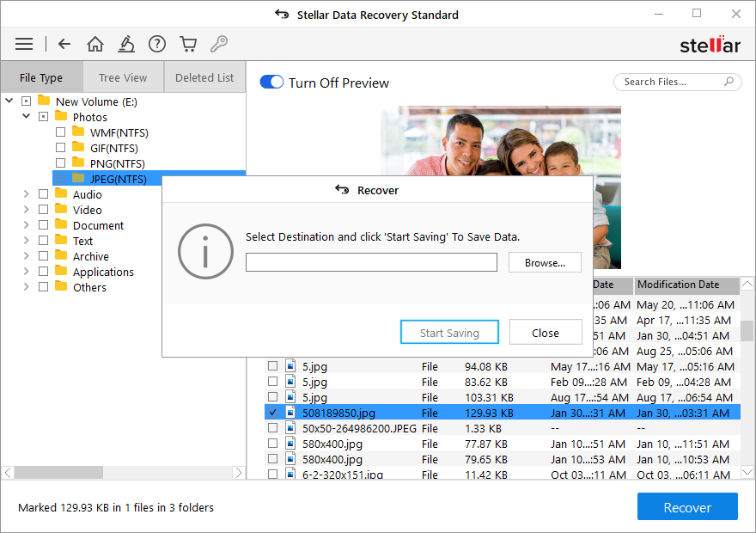Click the Stellar logo

[x=710, y=43]
